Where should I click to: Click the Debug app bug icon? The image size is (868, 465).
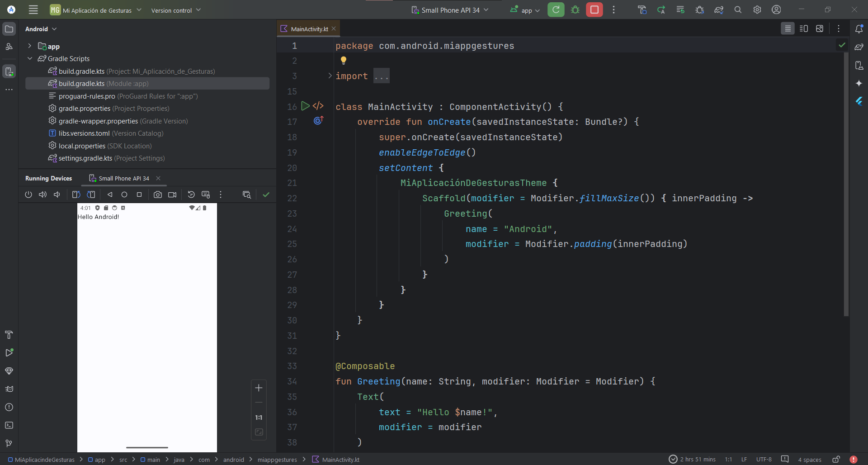pos(575,9)
